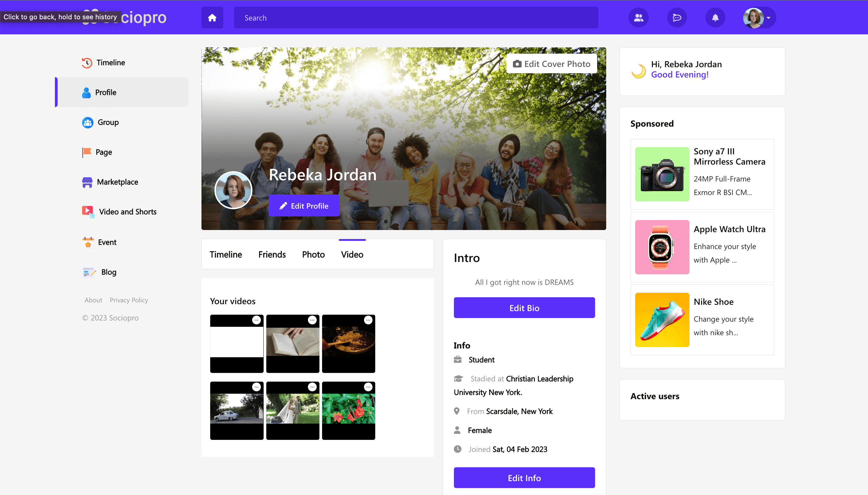This screenshot has height=495, width=868.
Task: Select the Friends icon in the top bar
Action: (x=638, y=17)
